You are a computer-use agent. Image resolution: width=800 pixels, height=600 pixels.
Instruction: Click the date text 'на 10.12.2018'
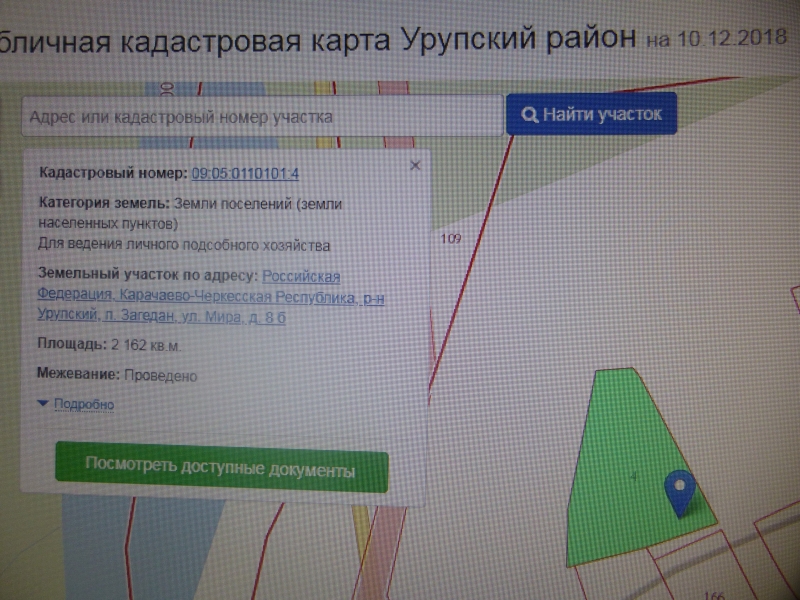[716, 39]
